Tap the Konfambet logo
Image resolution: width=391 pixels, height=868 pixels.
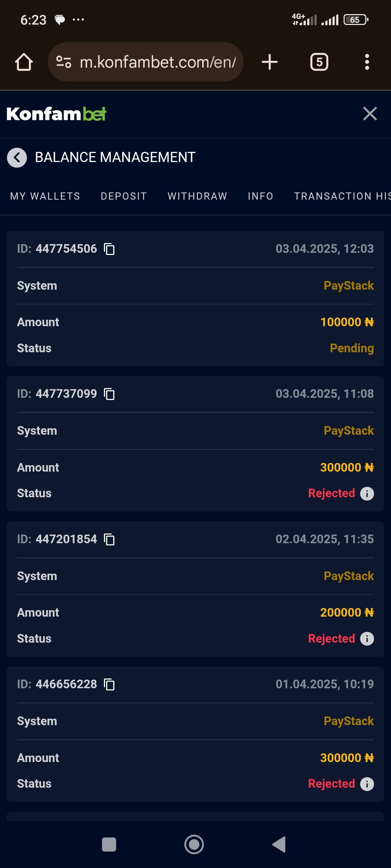[x=56, y=114]
